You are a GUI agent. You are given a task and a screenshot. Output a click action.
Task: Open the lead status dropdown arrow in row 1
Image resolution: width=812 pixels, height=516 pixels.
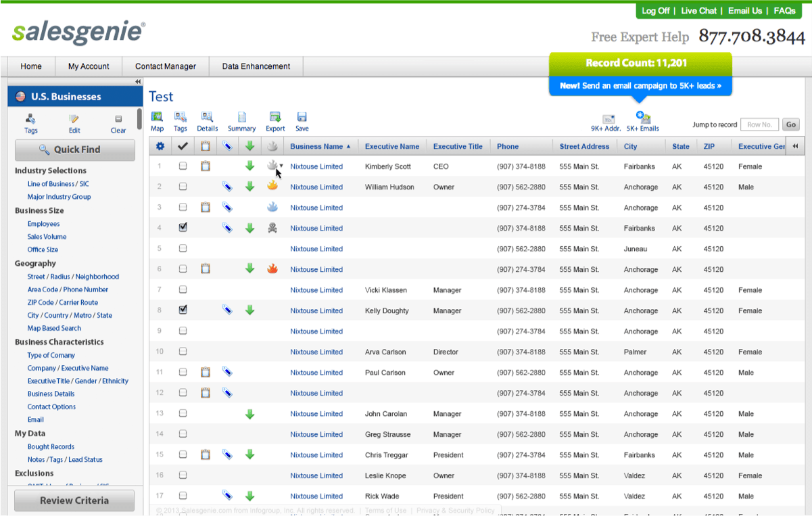tap(281, 165)
